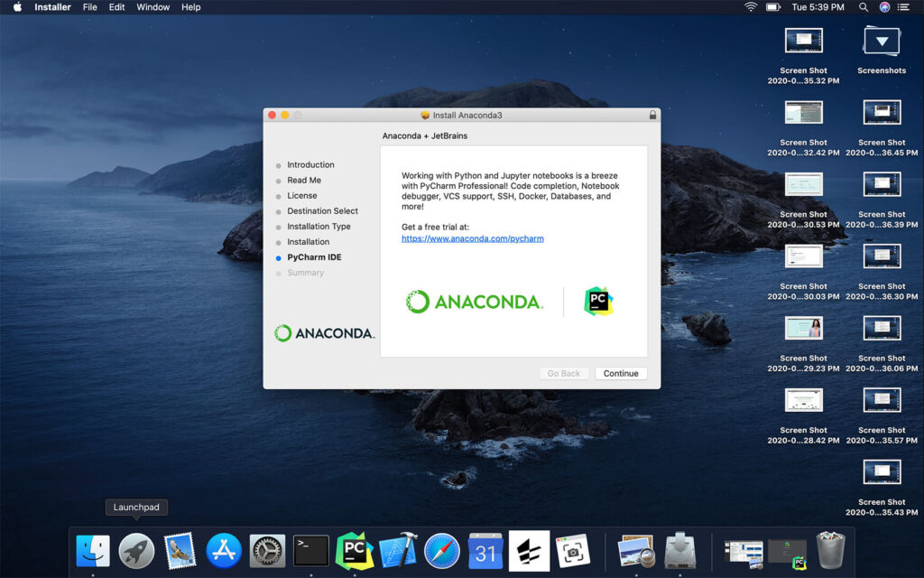Select screenshot thumbnail from 35.32 PM
The image size is (924, 578).
coord(803,41)
